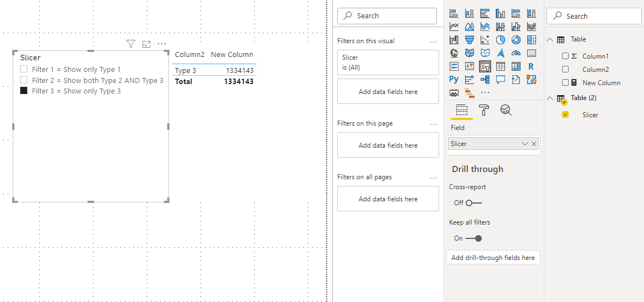The image size is (644, 302).
Task: Select the Map globe visual
Action: (454, 53)
